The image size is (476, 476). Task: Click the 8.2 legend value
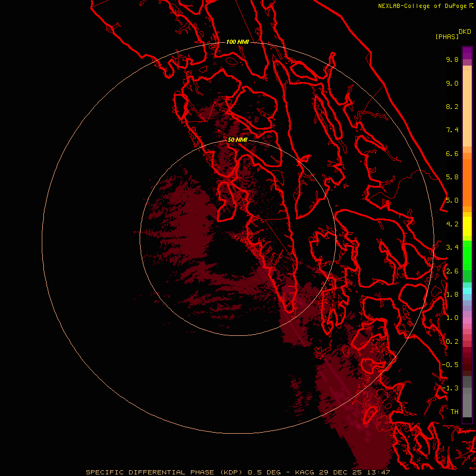click(x=452, y=106)
